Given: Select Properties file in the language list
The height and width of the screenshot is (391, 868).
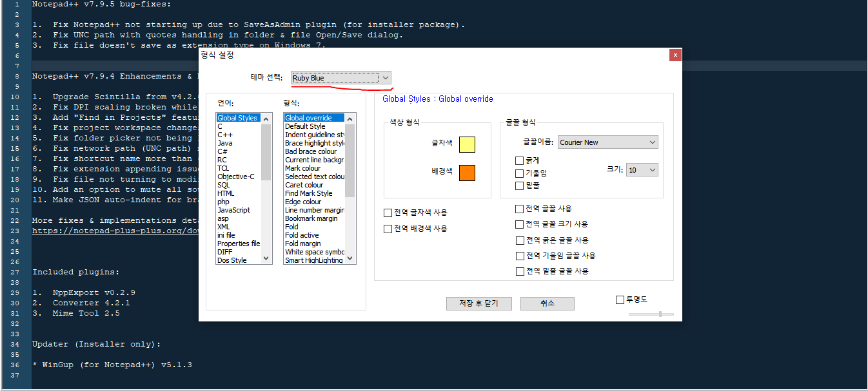Looking at the screenshot, I should pyautogui.click(x=238, y=243).
